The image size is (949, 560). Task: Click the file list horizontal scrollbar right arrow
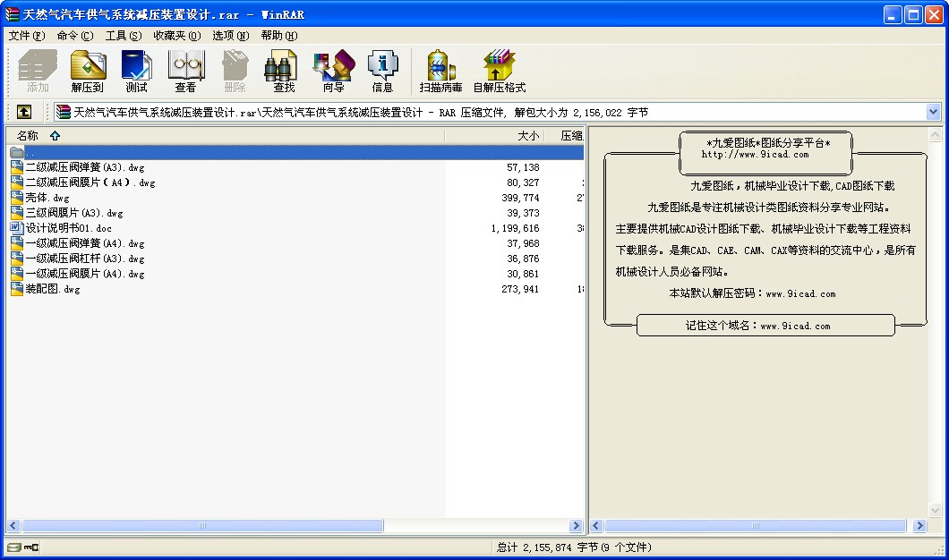(x=576, y=526)
